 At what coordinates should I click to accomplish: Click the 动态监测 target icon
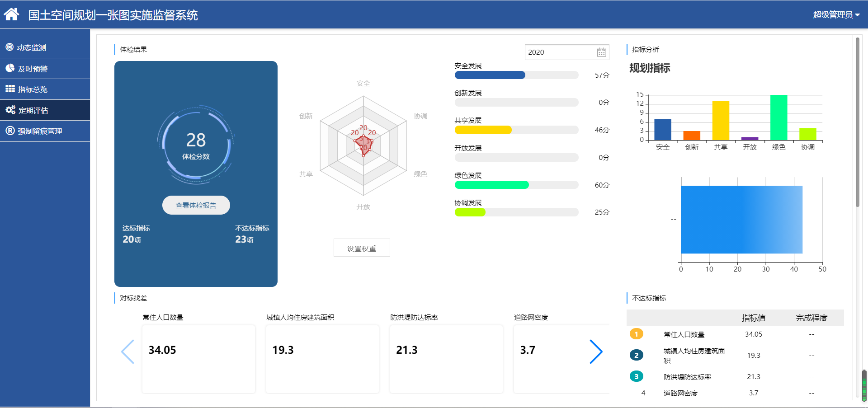(x=9, y=47)
